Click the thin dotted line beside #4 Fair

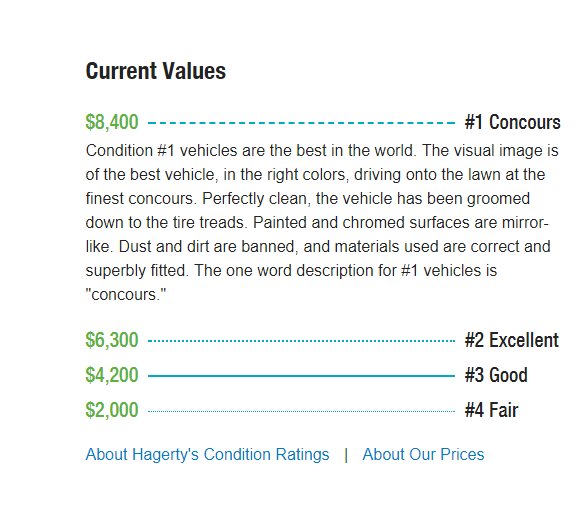pos(302,411)
